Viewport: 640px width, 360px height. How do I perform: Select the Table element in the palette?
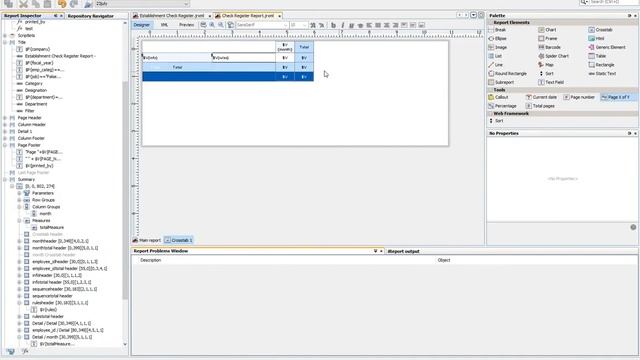(x=597, y=56)
